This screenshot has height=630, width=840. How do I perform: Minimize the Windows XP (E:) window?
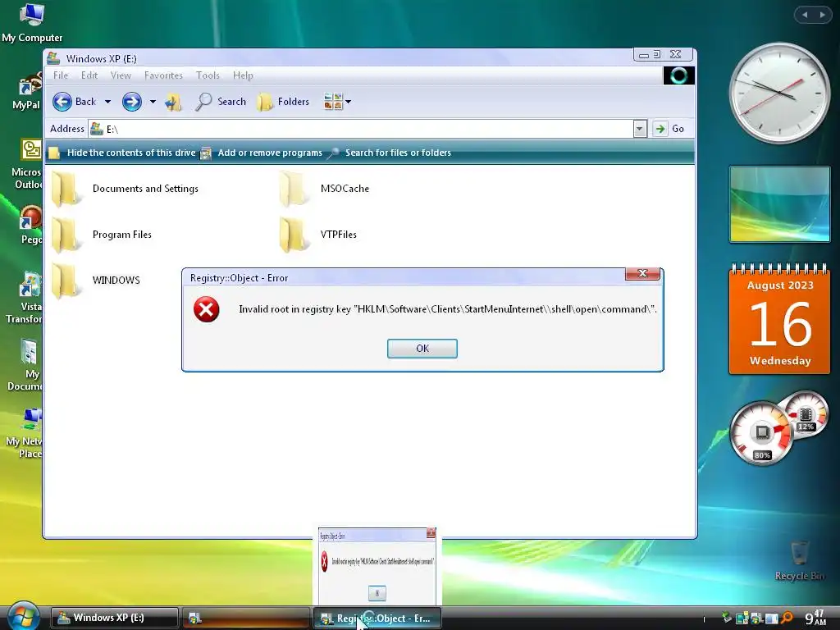pos(644,55)
